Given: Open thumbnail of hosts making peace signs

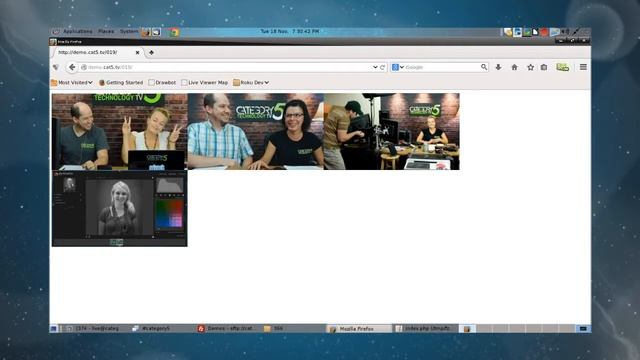Looking at the screenshot, I should [x=120, y=131].
